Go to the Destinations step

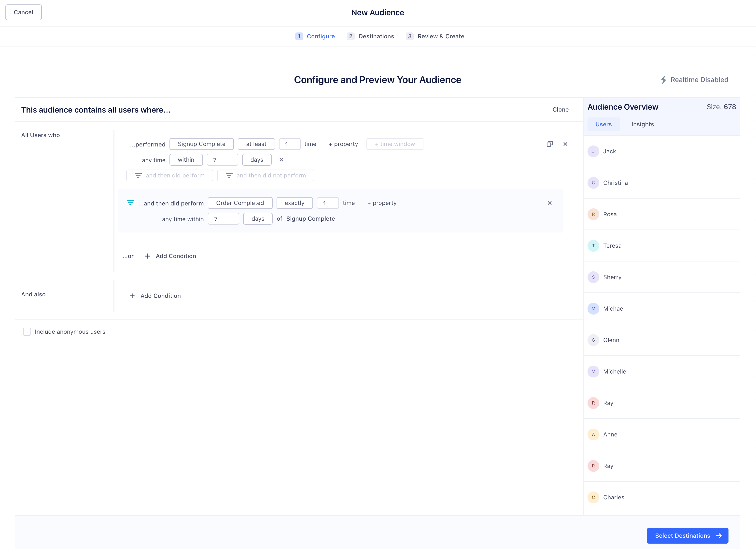376,36
